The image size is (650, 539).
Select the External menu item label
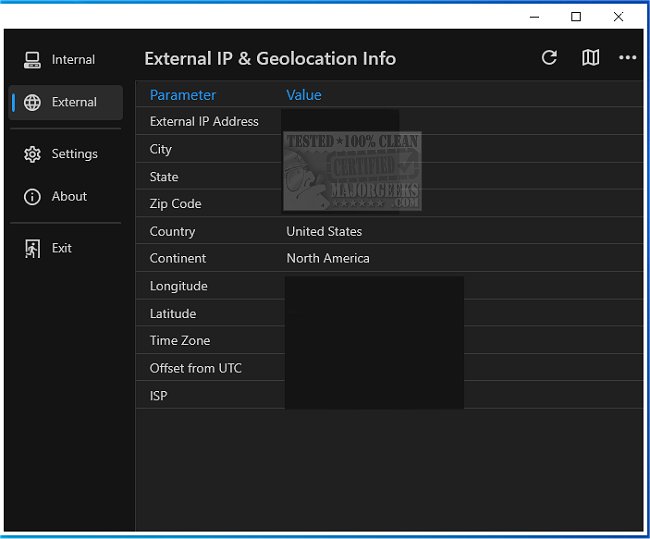pyautogui.click(x=74, y=102)
